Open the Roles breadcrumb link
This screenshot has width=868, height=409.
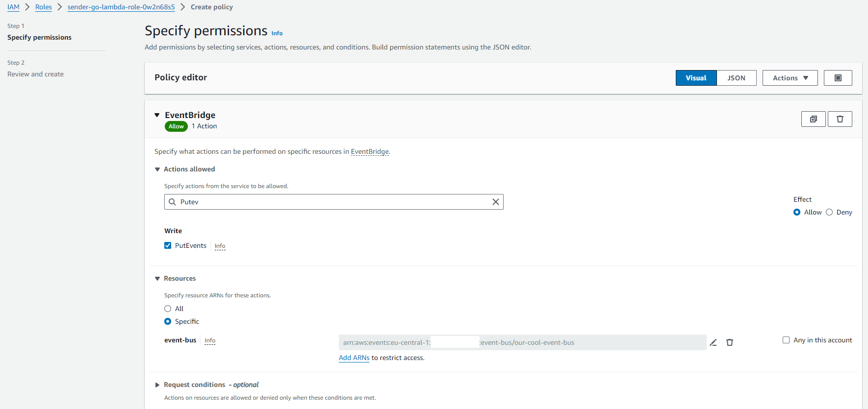point(44,7)
